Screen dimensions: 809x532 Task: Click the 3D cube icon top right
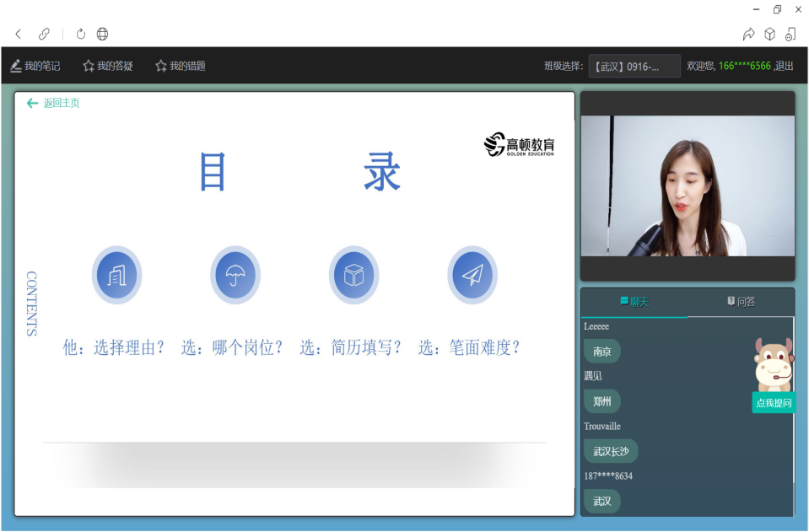tap(769, 34)
